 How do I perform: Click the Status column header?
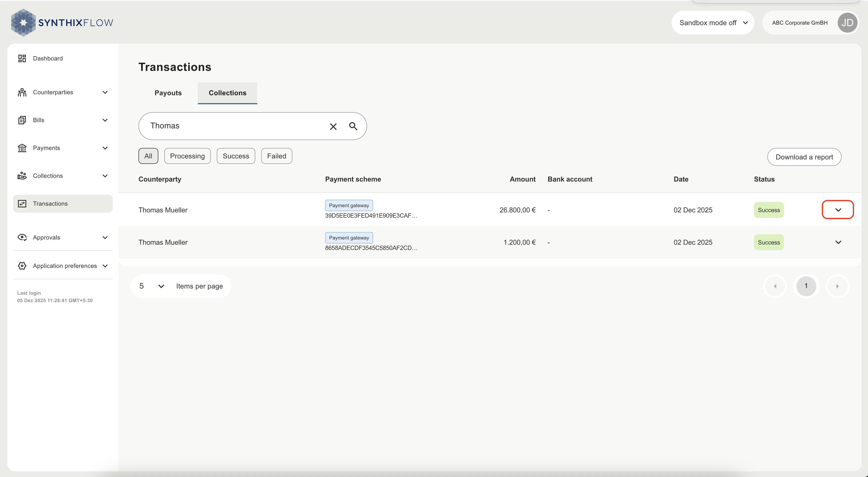pos(764,179)
